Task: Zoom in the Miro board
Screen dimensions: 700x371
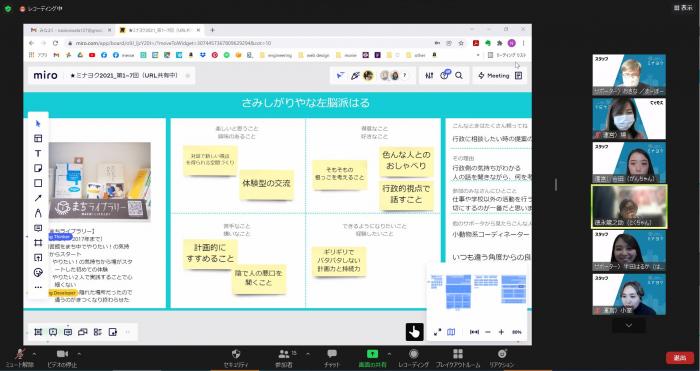Action: (501, 332)
